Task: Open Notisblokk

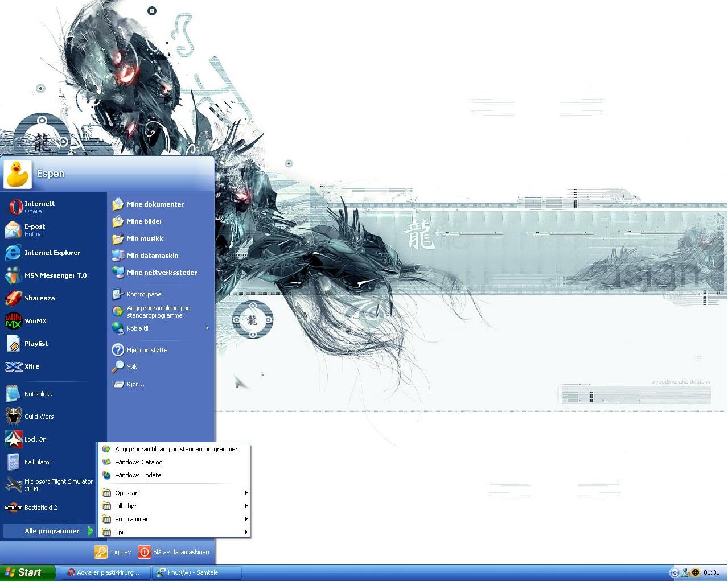Action: [54, 394]
